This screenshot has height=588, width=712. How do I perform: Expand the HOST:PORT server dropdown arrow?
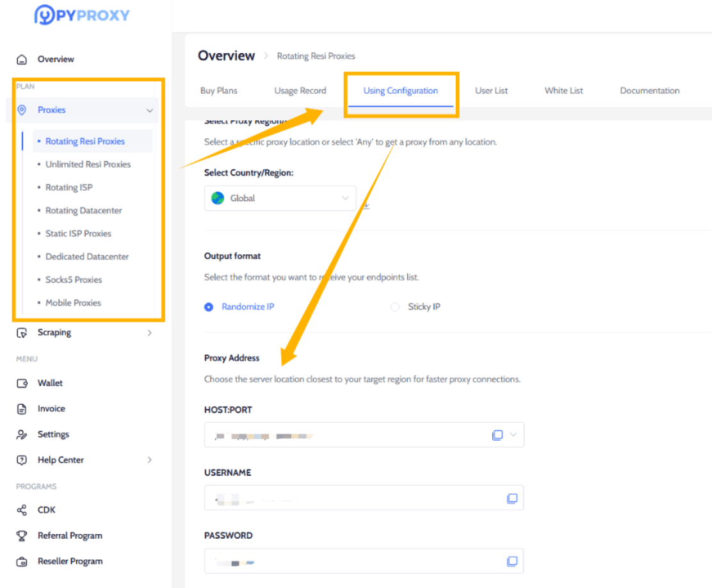tap(513, 435)
